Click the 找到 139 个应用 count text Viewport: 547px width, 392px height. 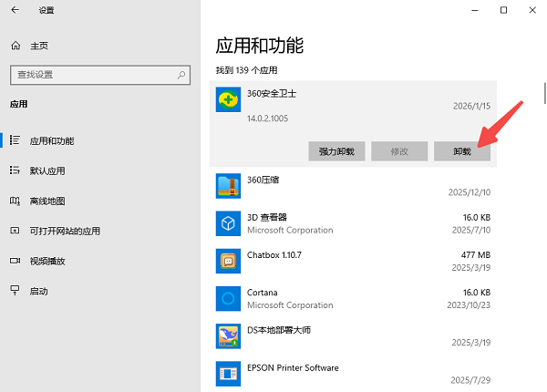pyautogui.click(x=247, y=70)
